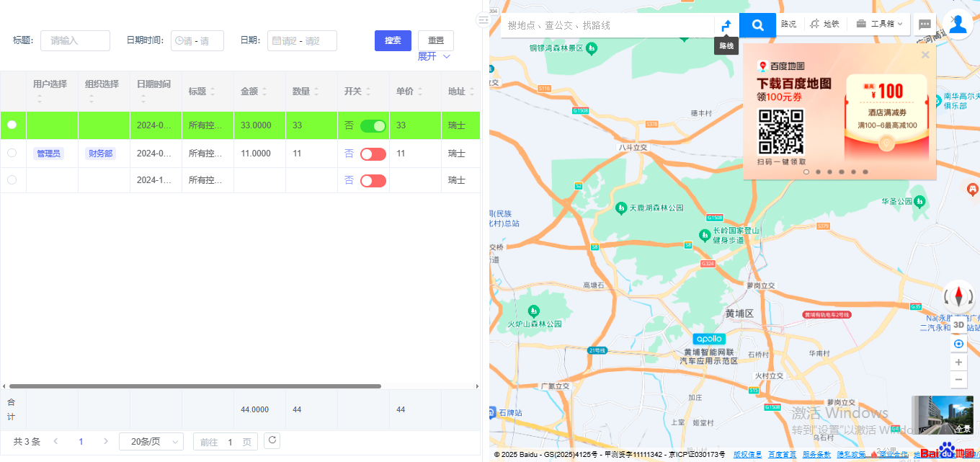Screen dimensions: 980x462
Task: Open the 工具箱 toolbox dropdown
Action: click(x=879, y=24)
